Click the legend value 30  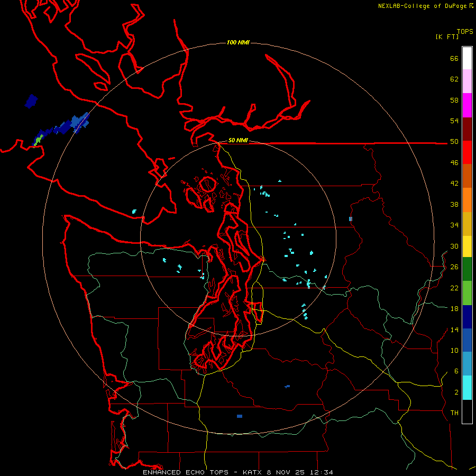click(454, 246)
